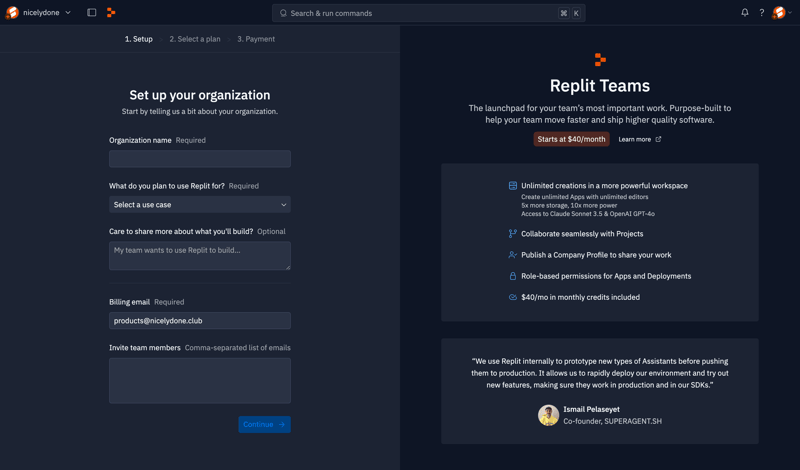Viewport: 800px width, 470px height.
Task: Open the nicelydone workspace switcher
Action: pyautogui.click(x=38, y=12)
